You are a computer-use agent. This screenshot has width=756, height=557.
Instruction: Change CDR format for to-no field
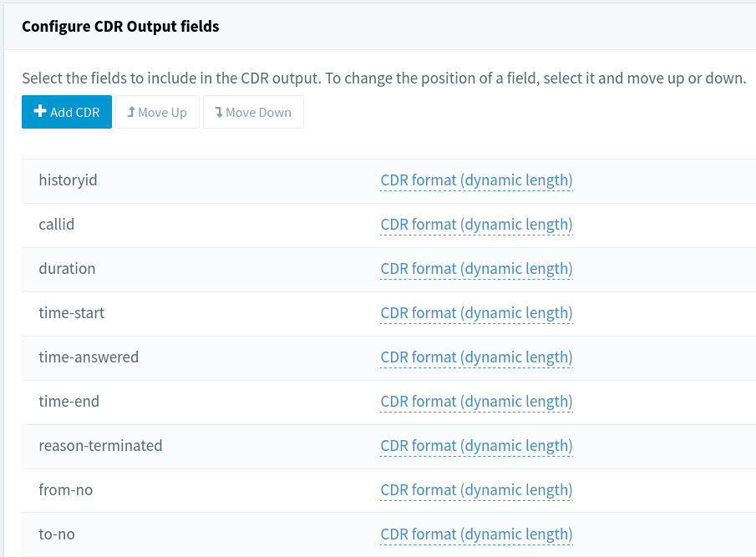pos(476,534)
